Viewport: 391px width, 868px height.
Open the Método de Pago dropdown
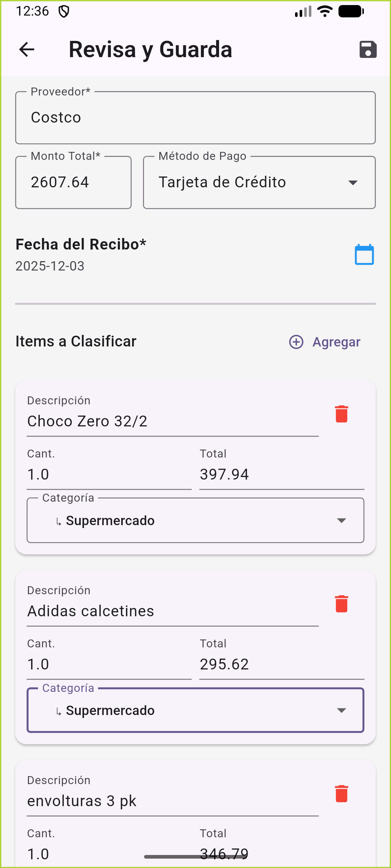coord(259,183)
